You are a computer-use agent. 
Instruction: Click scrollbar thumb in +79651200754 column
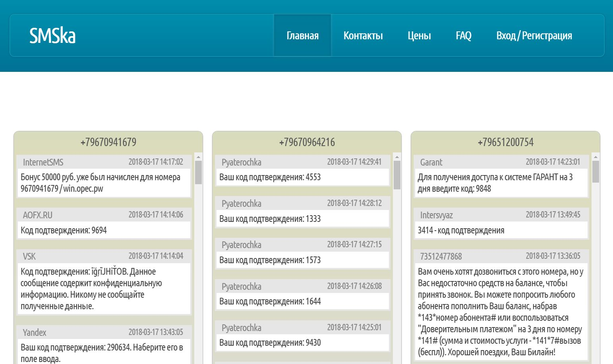(x=596, y=171)
